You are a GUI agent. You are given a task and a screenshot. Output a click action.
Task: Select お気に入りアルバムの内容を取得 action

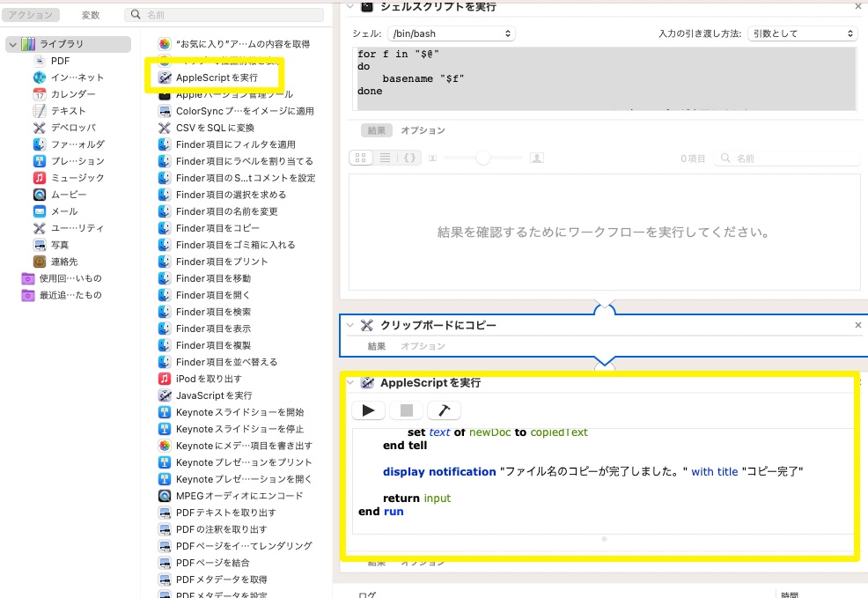(x=242, y=44)
